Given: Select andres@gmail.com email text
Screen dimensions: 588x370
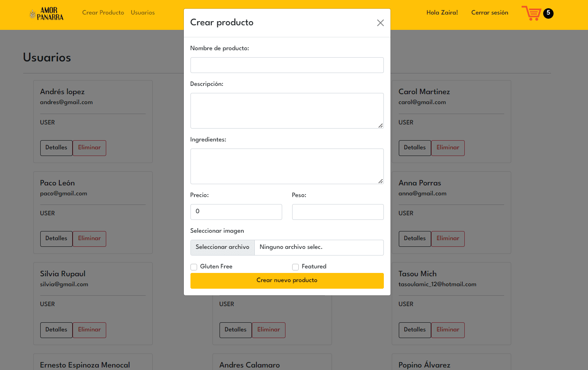Looking at the screenshot, I should (66, 102).
